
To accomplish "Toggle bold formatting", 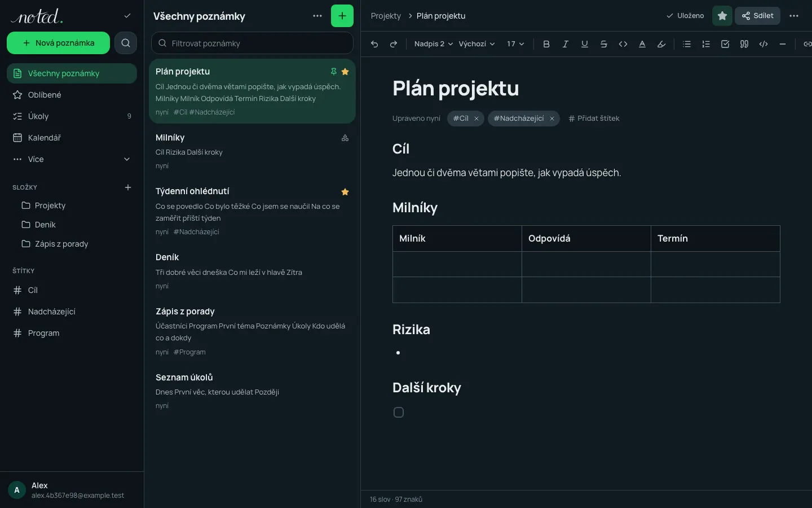I will click(x=546, y=44).
